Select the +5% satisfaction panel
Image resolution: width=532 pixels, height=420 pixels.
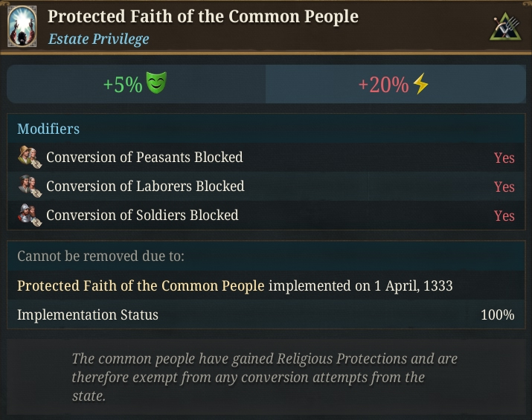point(136,84)
